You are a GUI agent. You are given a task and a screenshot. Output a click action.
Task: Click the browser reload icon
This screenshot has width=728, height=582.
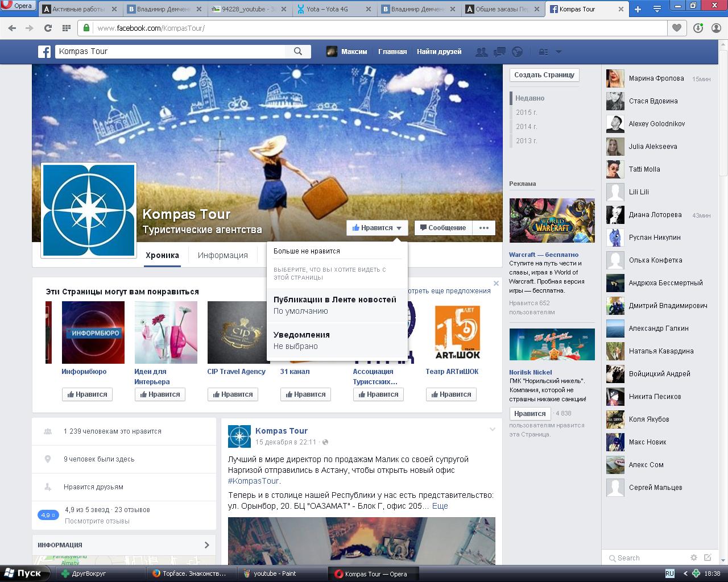[48, 28]
